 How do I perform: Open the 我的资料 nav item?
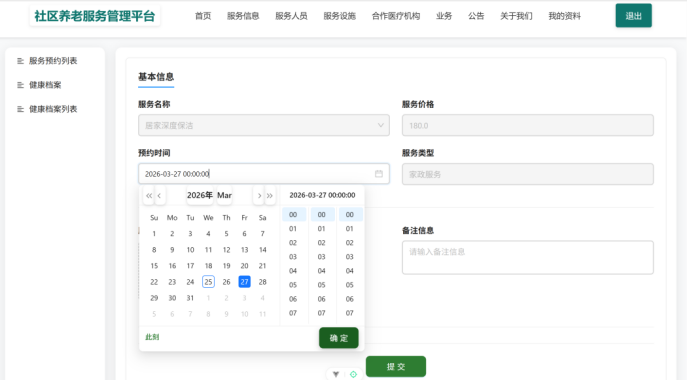[x=565, y=16]
